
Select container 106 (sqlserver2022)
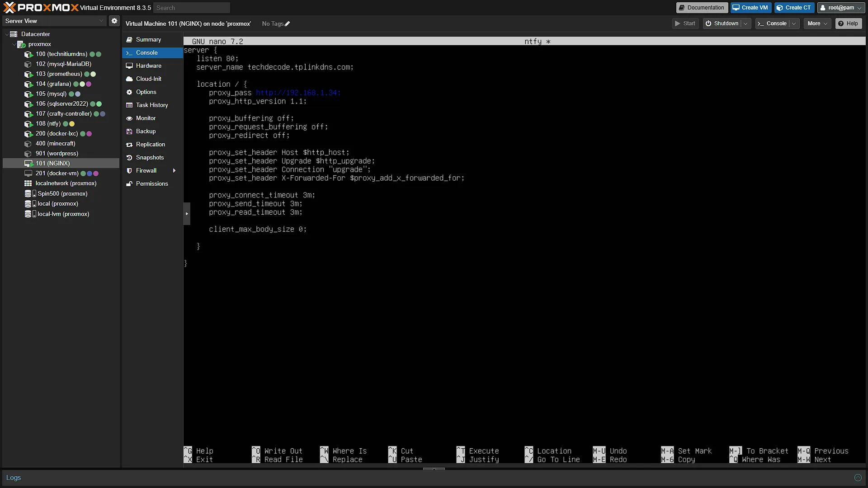pos(62,104)
